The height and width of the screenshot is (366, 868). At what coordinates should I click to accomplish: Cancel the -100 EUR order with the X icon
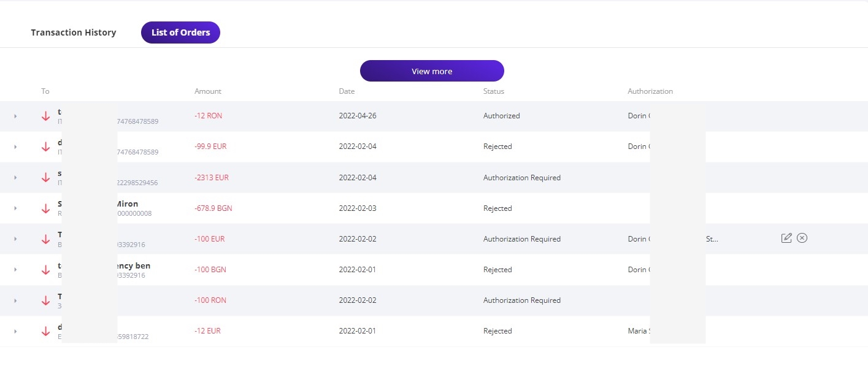(x=802, y=238)
